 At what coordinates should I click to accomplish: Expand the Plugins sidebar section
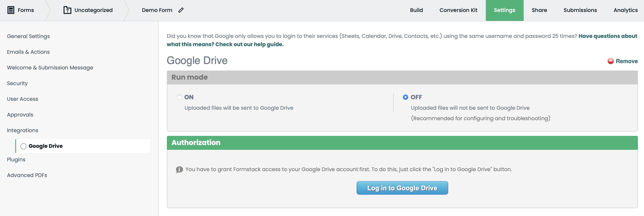[16, 159]
